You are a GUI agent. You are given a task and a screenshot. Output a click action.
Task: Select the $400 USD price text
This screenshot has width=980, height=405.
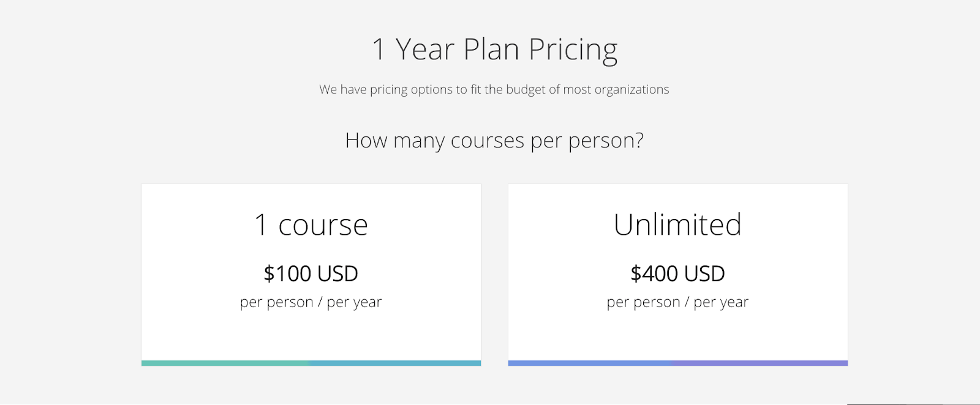[x=678, y=273]
